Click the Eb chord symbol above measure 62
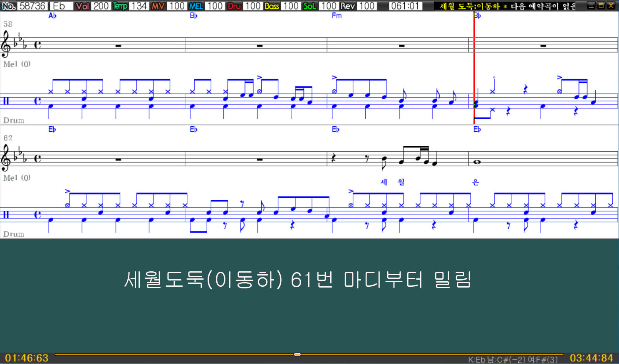Screen dimensions: 619x364 [x=52, y=130]
